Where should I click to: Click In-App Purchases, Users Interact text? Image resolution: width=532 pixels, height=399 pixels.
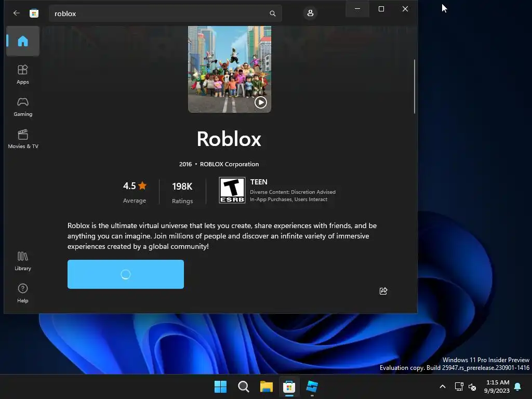click(288, 199)
